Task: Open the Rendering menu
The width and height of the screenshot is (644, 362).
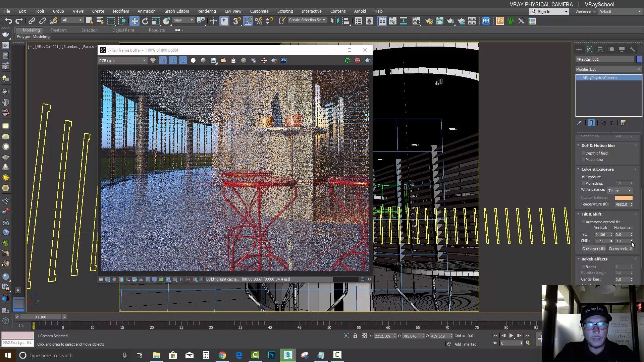Action: pyautogui.click(x=207, y=11)
